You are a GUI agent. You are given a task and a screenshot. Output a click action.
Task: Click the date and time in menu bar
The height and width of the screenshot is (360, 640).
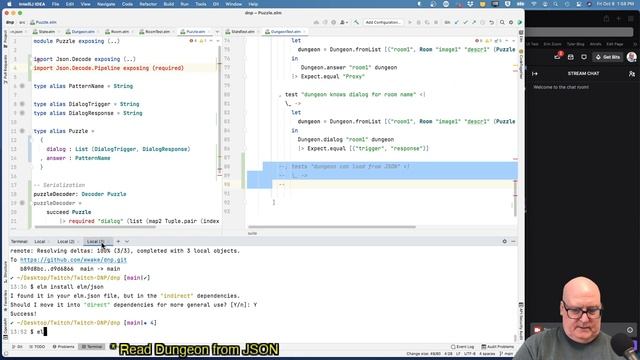615,4
